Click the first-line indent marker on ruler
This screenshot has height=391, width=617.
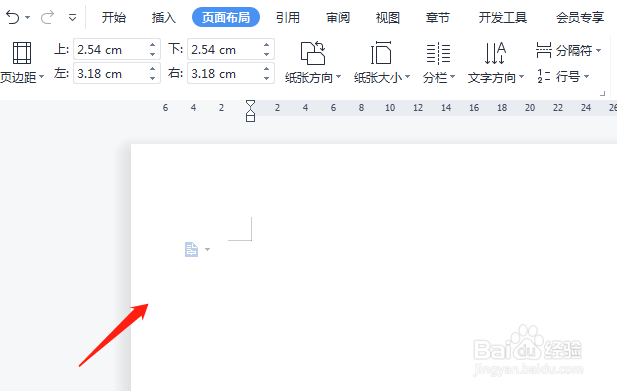tap(250, 104)
